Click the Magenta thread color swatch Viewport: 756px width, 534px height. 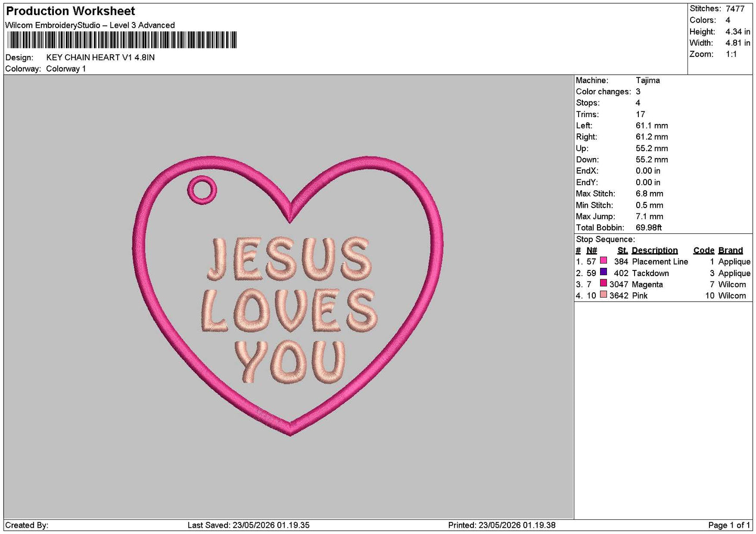pos(603,283)
